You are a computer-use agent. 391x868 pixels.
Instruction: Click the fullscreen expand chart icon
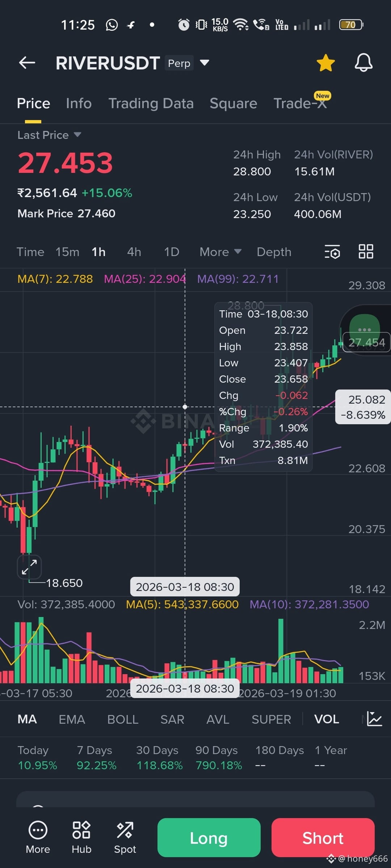point(29,567)
